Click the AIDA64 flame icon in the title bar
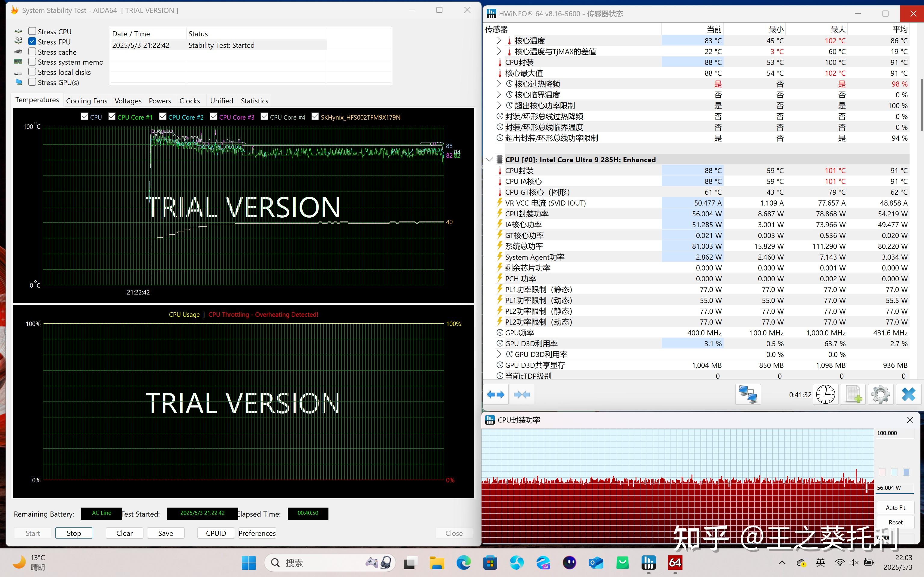Screen dimensions: 924x577 click(x=14, y=10)
